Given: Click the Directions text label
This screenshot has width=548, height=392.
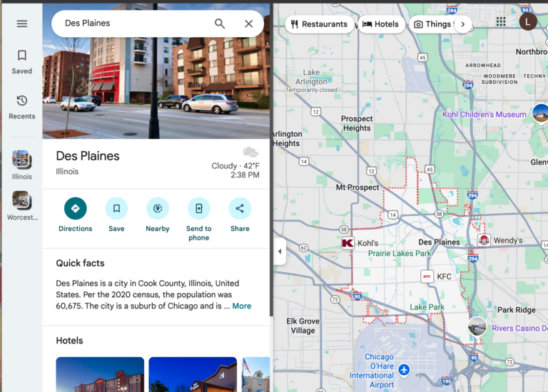Looking at the screenshot, I should click(75, 229).
